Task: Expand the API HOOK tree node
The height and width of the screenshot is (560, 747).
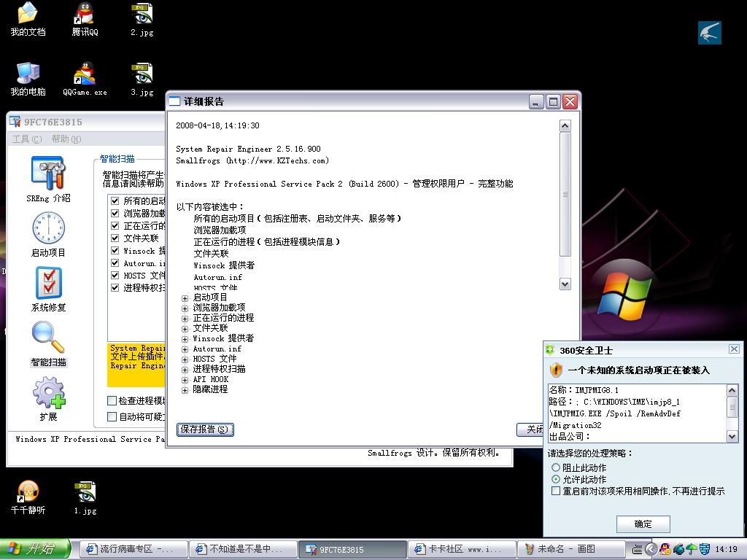Action: 185,380
